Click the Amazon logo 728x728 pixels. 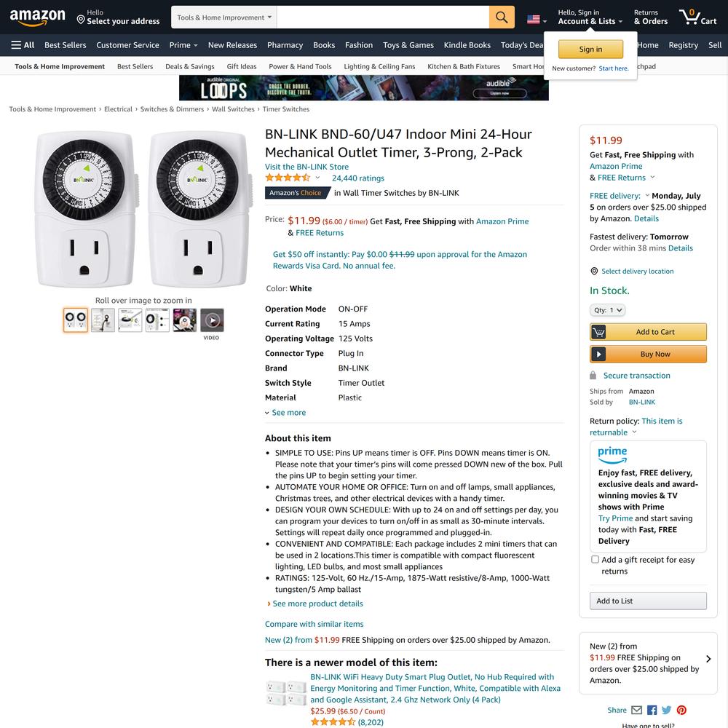(38, 17)
